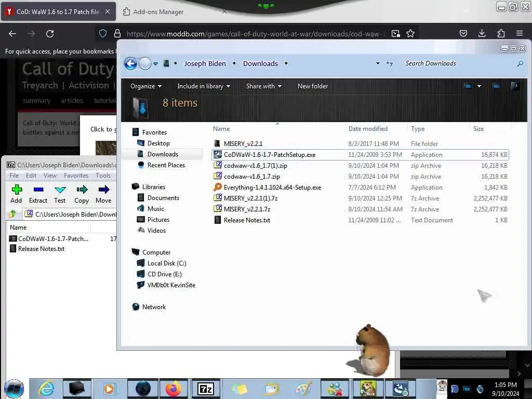The height and width of the screenshot is (399, 532).
Task: Open the Share with dropdown
Action: pyautogui.click(x=263, y=86)
